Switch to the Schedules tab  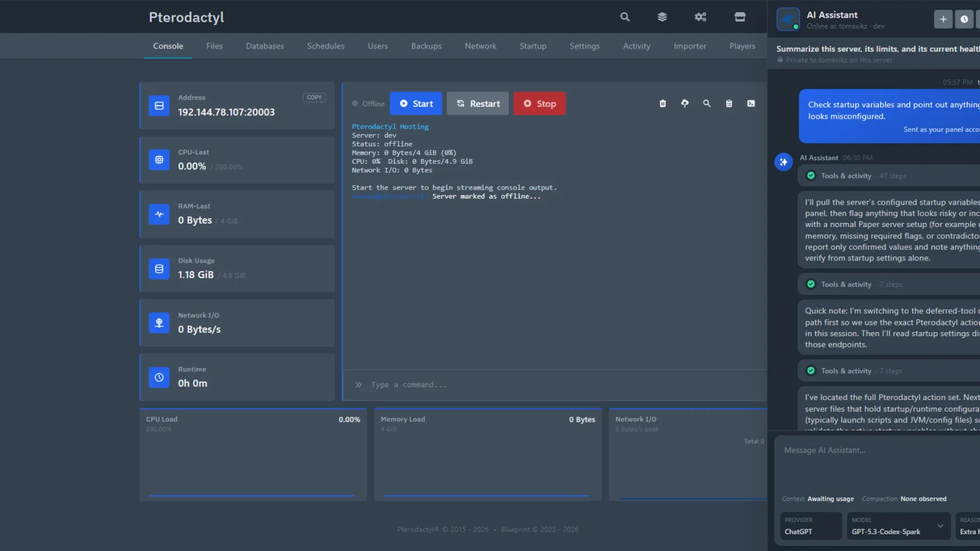[326, 46]
